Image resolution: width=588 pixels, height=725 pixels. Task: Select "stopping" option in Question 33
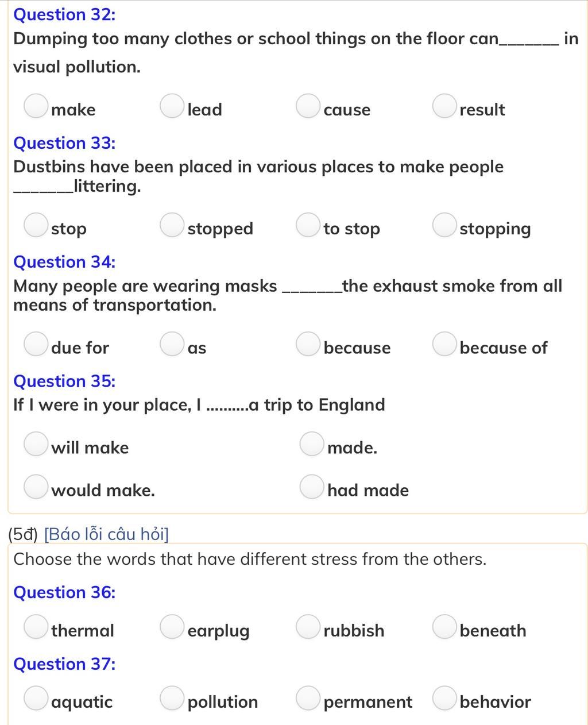click(444, 225)
